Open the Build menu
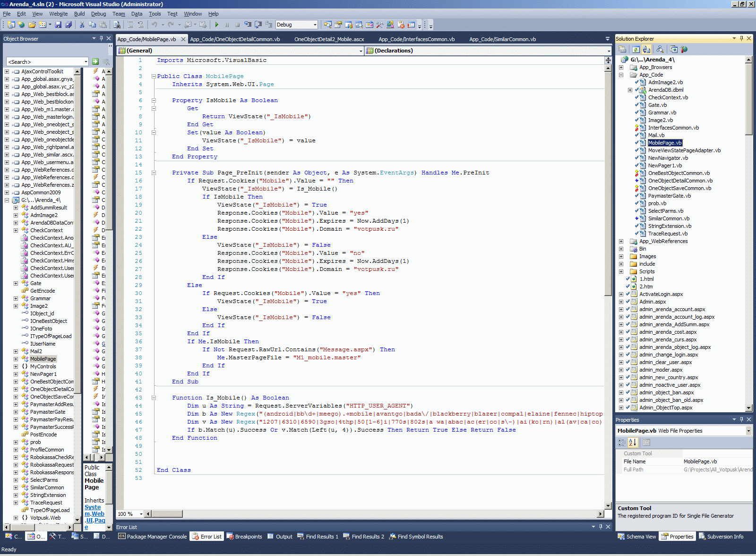This screenshot has width=756, height=556. coord(79,14)
